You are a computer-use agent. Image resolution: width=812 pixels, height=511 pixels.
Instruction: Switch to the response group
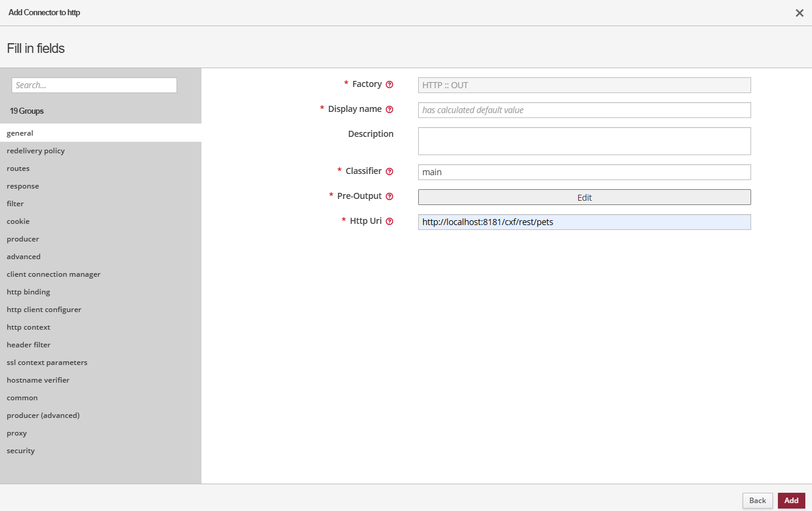click(23, 186)
